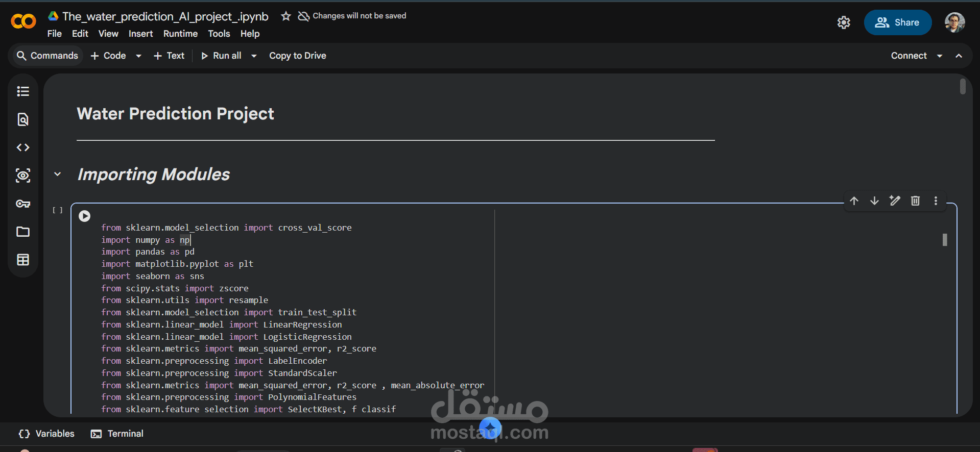Run the cell with the play button
The width and height of the screenshot is (980, 452).
click(85, 216)
